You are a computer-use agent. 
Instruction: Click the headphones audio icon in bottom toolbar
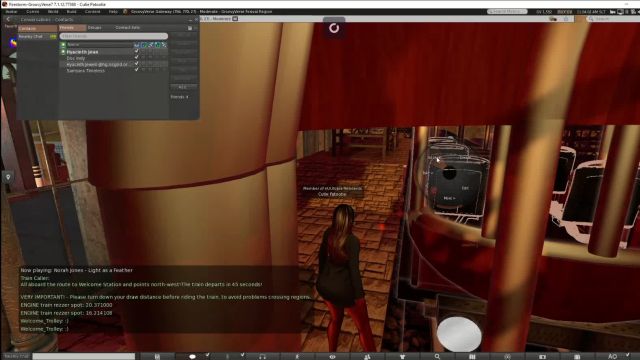(x=262, y=356)
